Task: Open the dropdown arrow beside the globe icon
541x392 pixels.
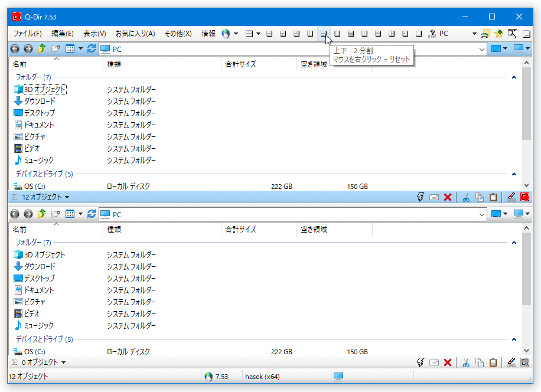Action: tap(236, 34)
